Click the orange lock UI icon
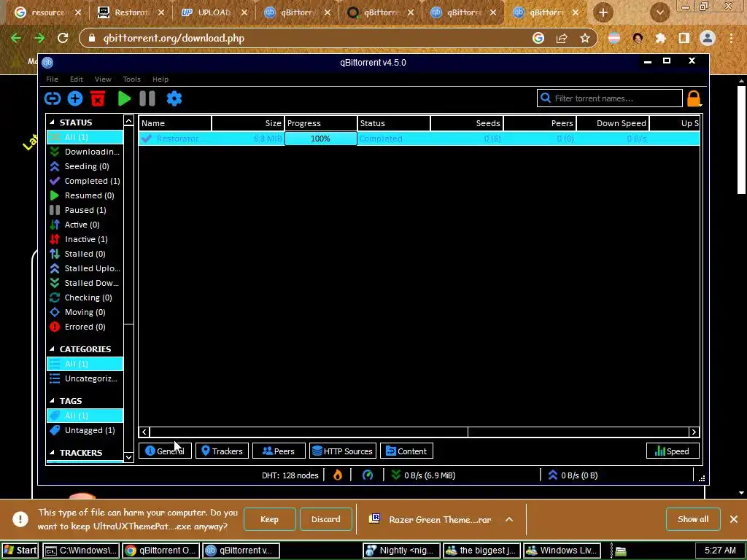Viewport: 747px width, 560px height. (x=694, y=98)
